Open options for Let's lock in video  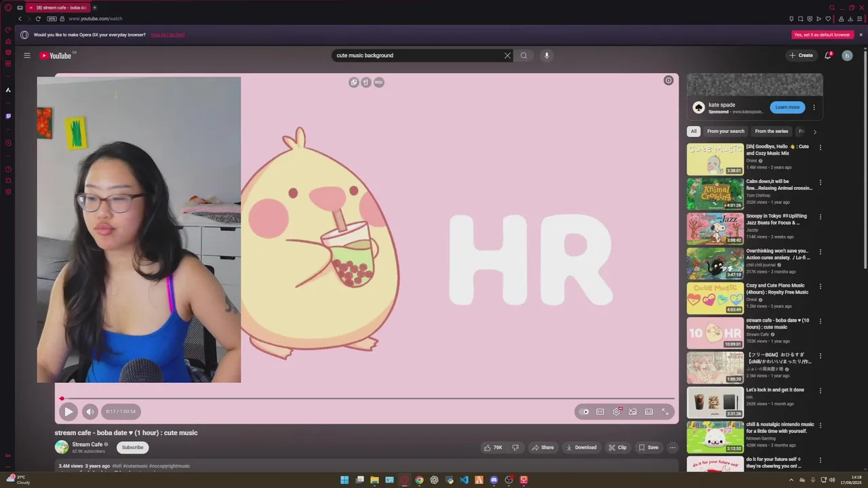coord(820,390)
